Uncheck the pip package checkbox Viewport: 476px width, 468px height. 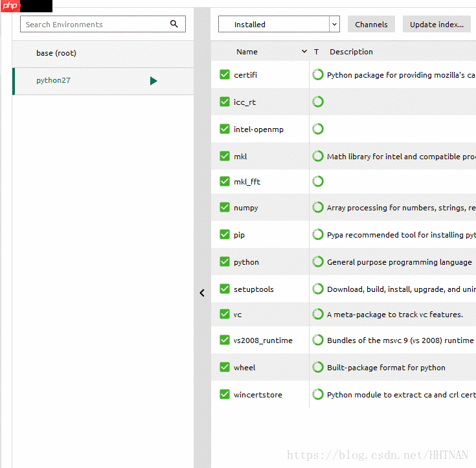[225, 235]
